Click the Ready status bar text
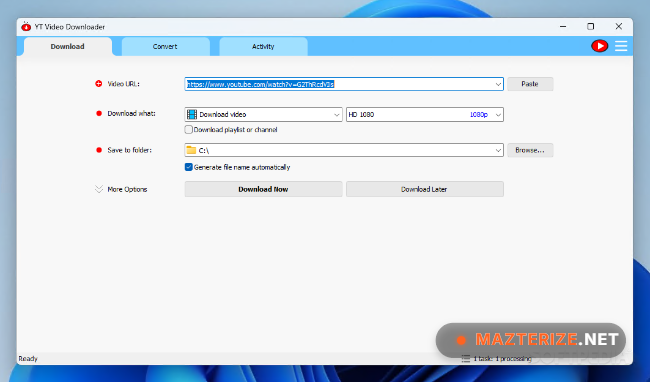This screenshot has width=650, height=382. pos(28,358)
